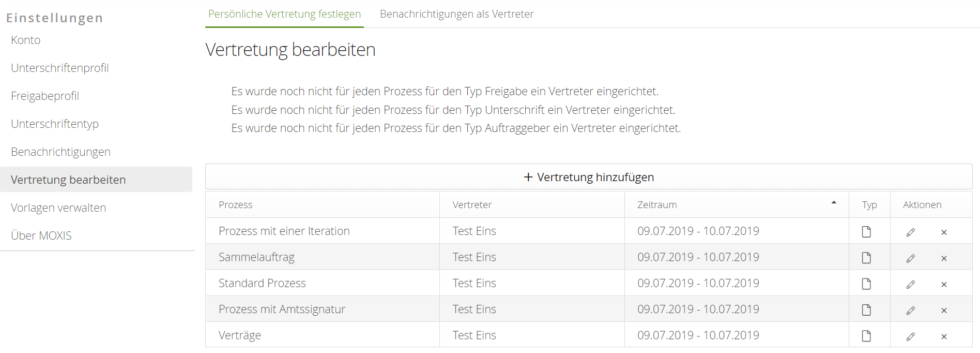Click the document type icon in the Sammelauftrag row
980x353 pixels.
(867, 257)
